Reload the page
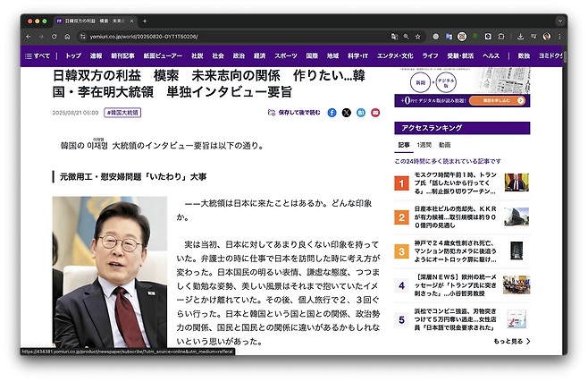The height and width of the screenshot is (382, 588). pos(54,37)
